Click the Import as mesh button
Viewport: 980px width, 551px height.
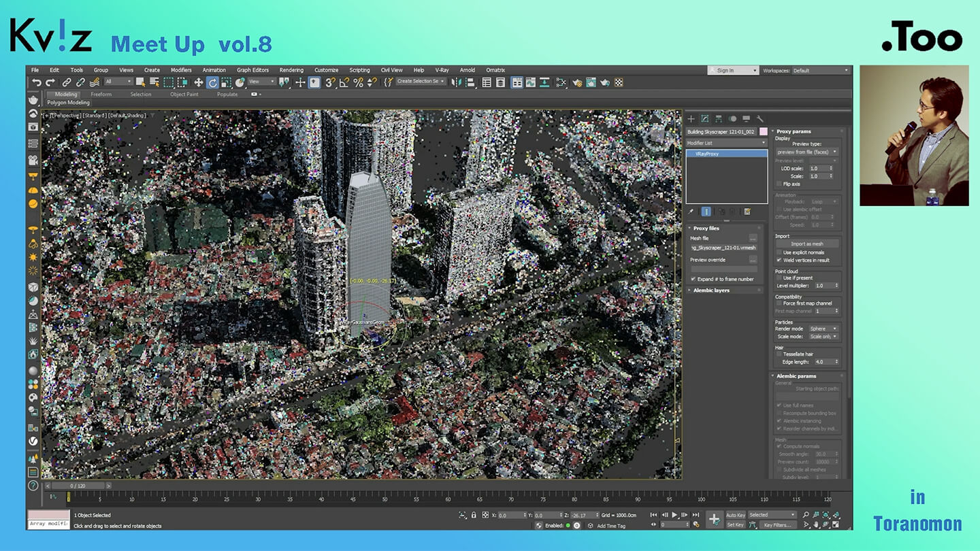coord(807,244)
